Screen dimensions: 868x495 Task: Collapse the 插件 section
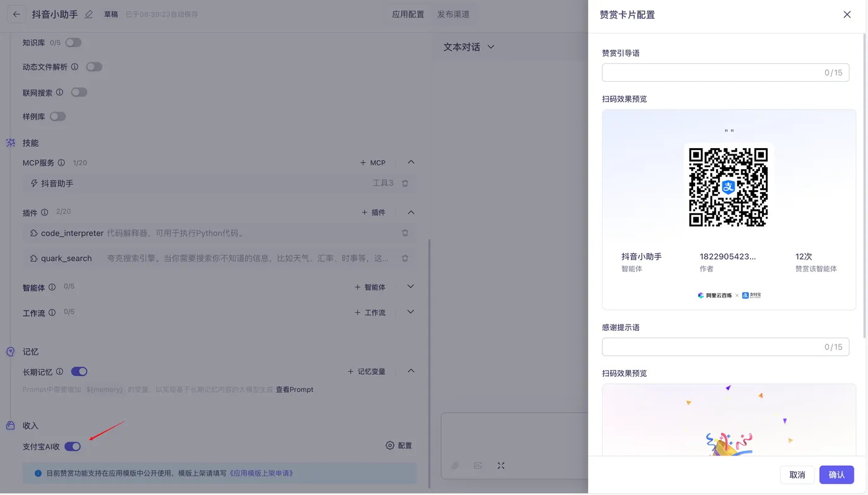(x=410, y=212)
